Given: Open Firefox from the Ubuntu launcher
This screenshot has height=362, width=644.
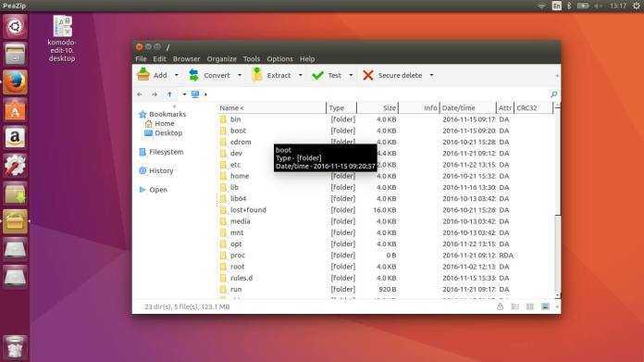Looking at the screenshot, I should click(x=15, y=81).
